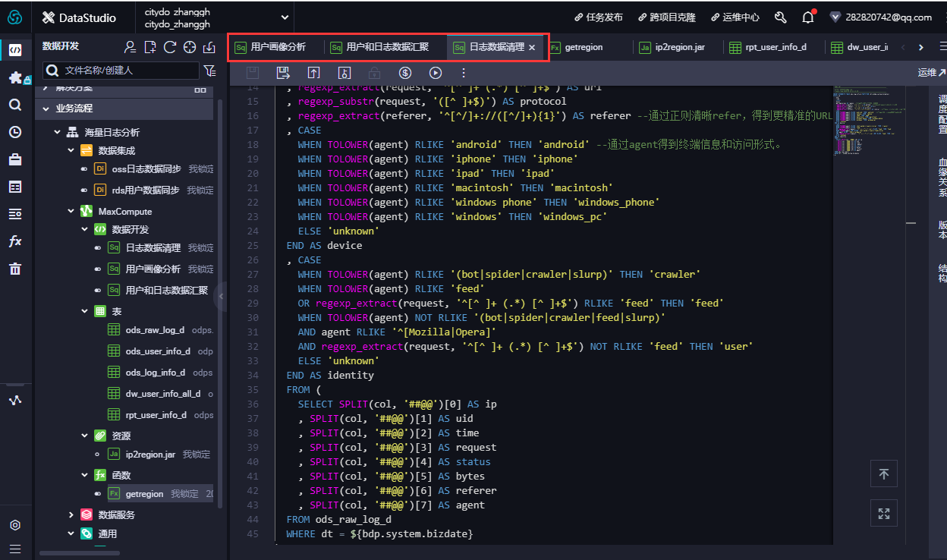Collapse the 业务流程 section
Image resolution: width=947 pixels, height=560 pixels.
(x=46, y=109)
